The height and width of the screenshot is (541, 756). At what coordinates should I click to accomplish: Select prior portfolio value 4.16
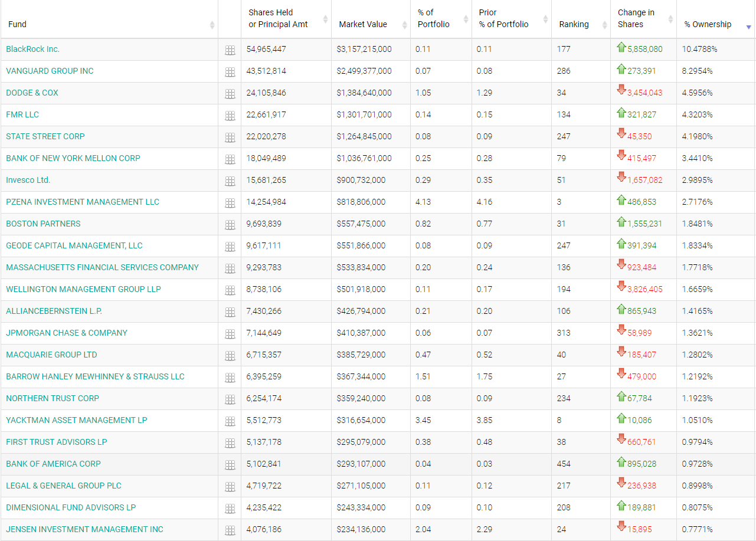point(485,202)
